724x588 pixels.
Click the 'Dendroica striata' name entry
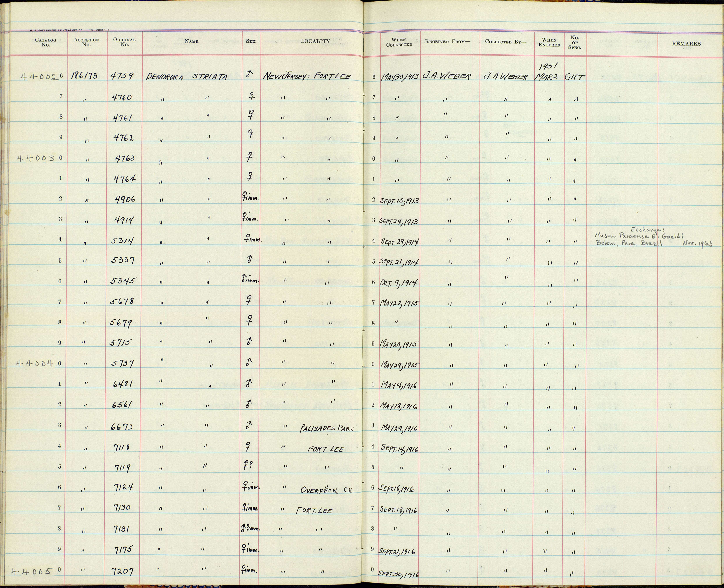[186, 77]
